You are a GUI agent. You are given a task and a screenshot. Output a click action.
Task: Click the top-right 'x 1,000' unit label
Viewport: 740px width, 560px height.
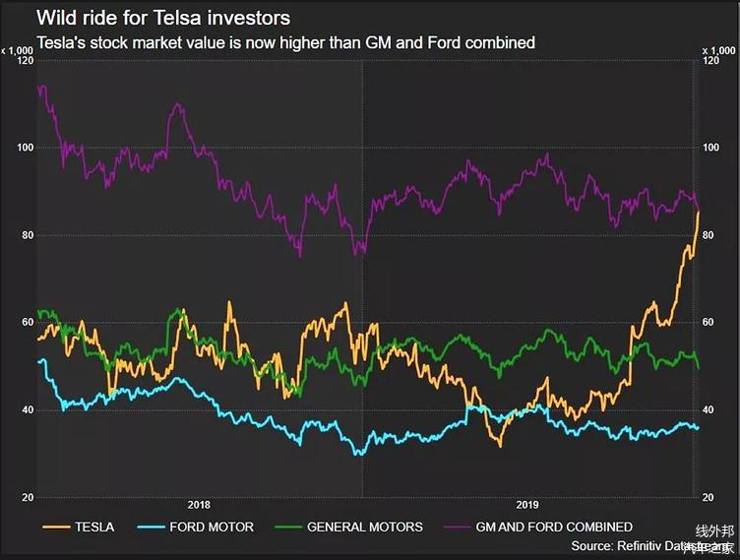point(718,49)
